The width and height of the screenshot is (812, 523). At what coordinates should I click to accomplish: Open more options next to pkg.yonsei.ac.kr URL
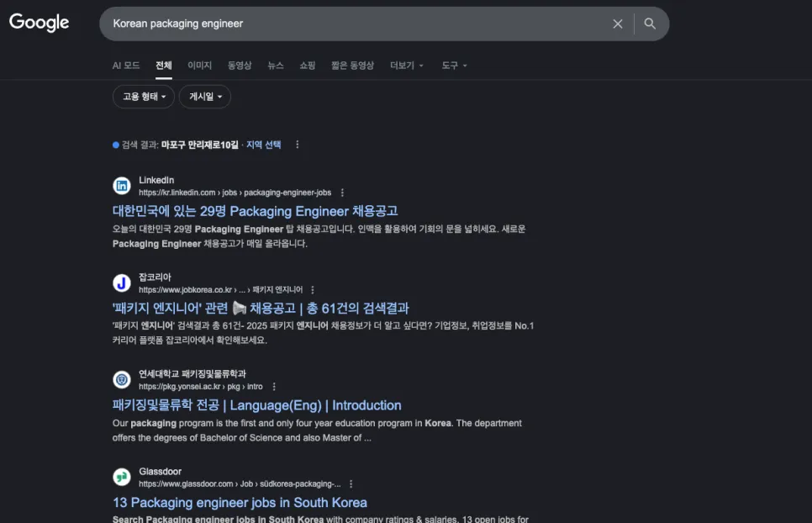click(274, 387)
